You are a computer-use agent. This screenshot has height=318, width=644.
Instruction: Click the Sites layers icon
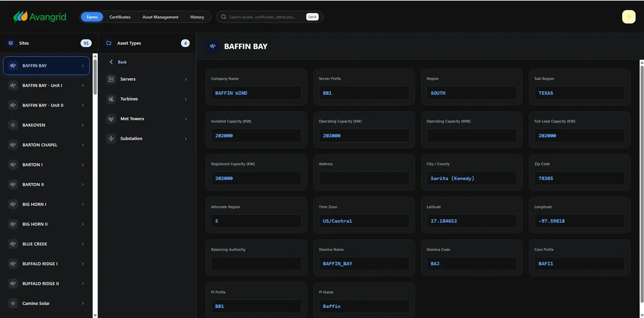11,43
